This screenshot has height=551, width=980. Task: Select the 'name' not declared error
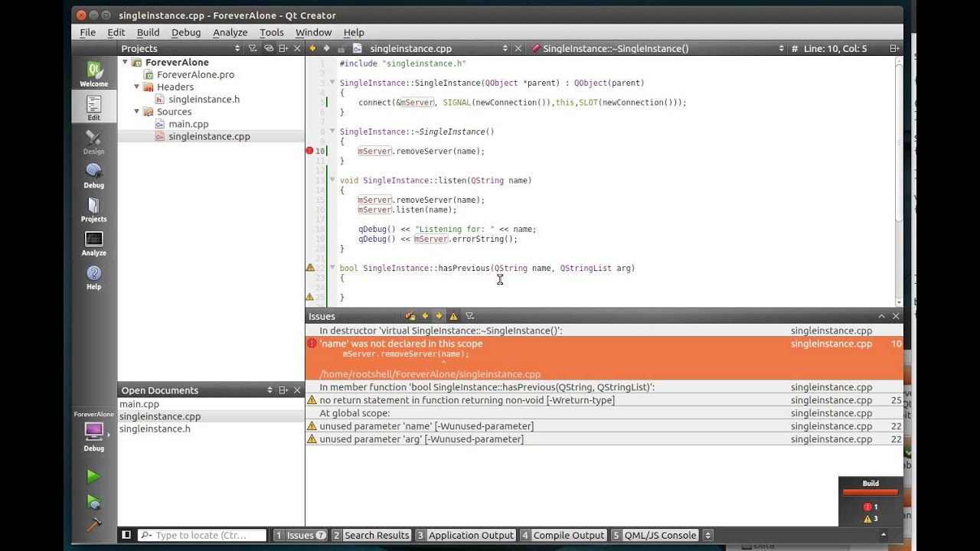[603, 359]
